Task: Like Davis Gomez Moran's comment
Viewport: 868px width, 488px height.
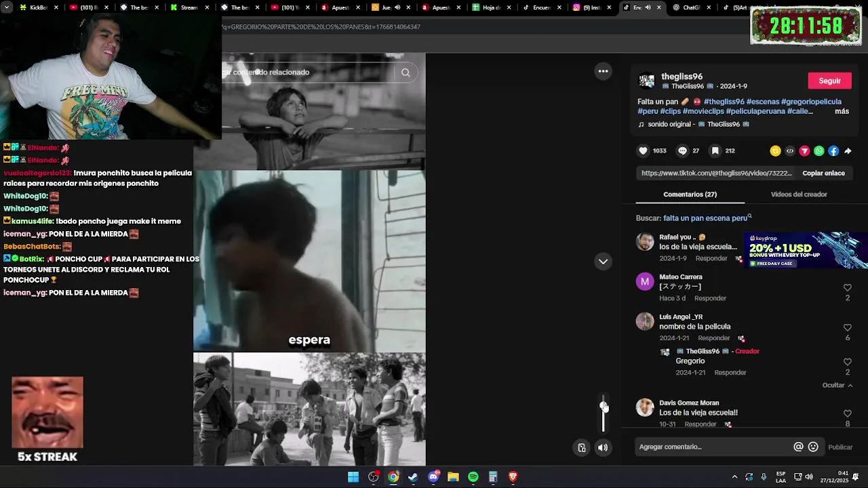Action: click(847, 413)
